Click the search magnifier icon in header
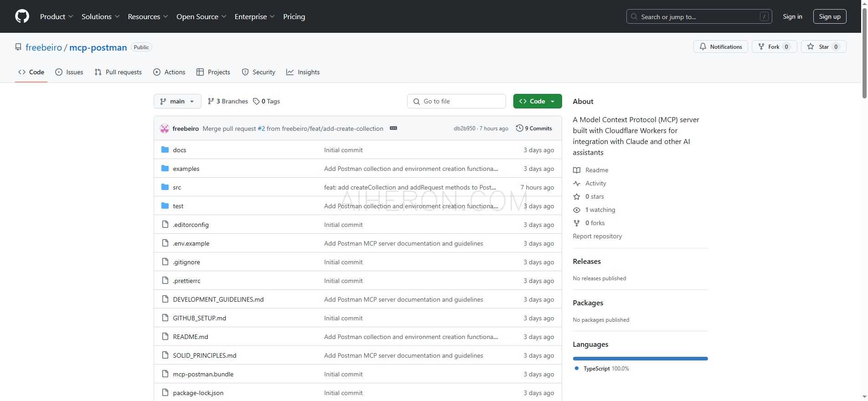The width and height of the screenshot is (868, 401). 634,16
